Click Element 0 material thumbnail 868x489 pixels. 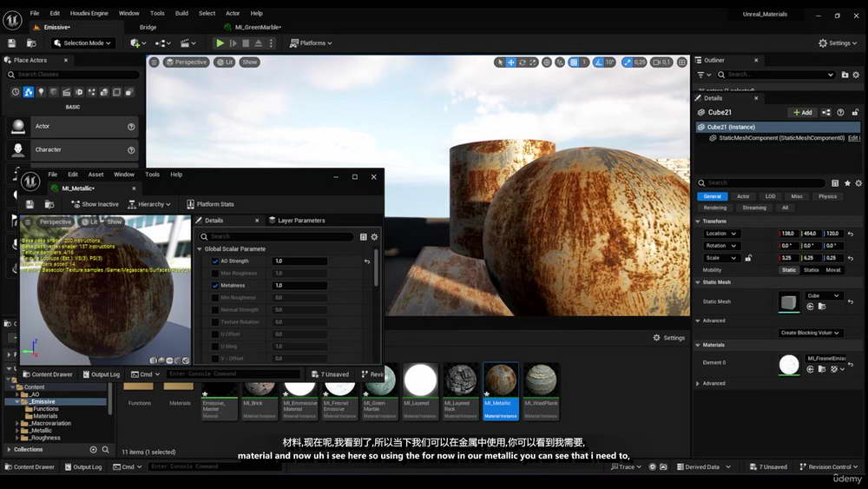(x=789, y=365)
